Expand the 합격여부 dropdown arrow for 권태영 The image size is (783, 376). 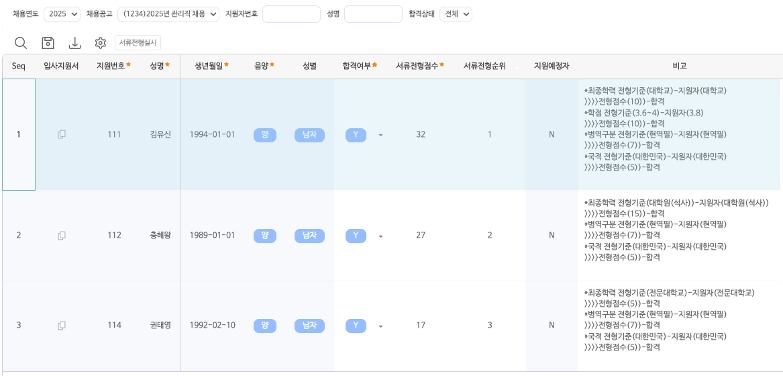381,327
